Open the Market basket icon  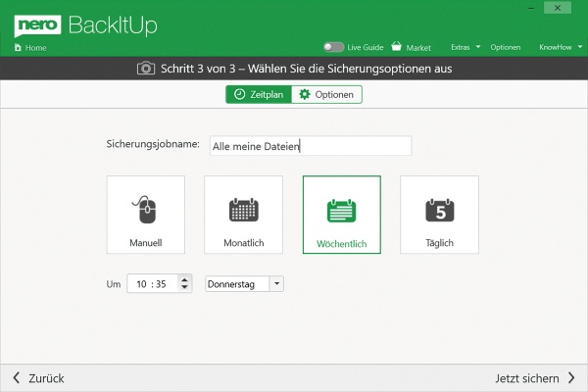coord(396,46)
